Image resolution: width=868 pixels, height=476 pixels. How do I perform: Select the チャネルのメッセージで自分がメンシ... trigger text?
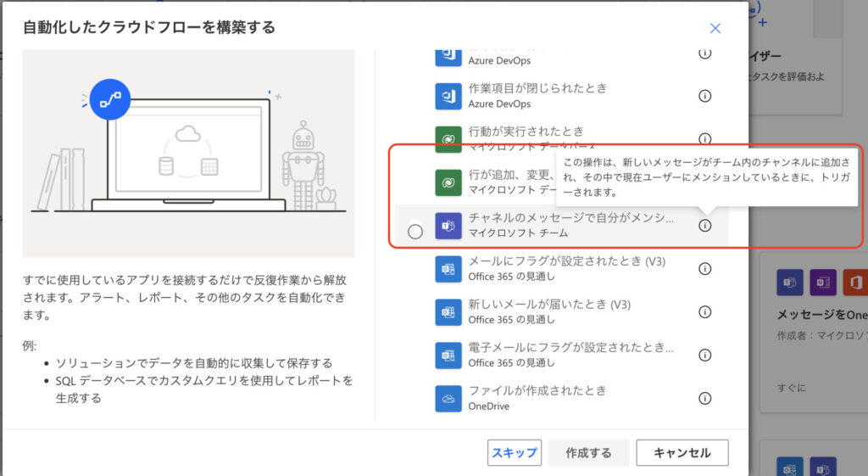571,218
